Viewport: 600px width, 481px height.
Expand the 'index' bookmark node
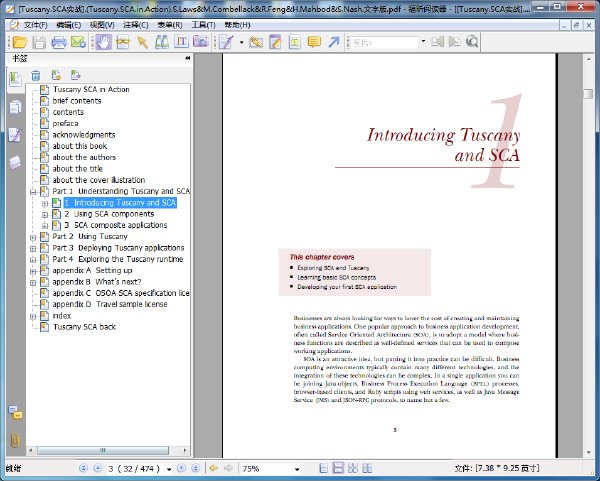[33, 316]
